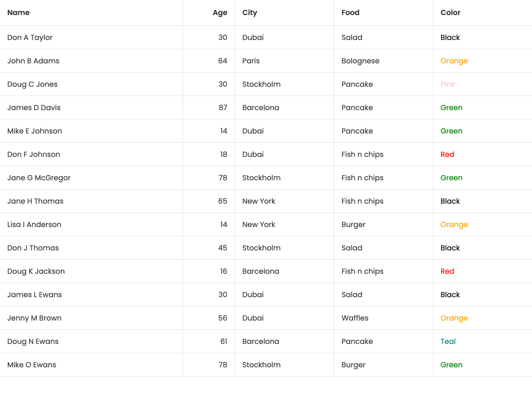Select Paris in the City column

point(251,61)
